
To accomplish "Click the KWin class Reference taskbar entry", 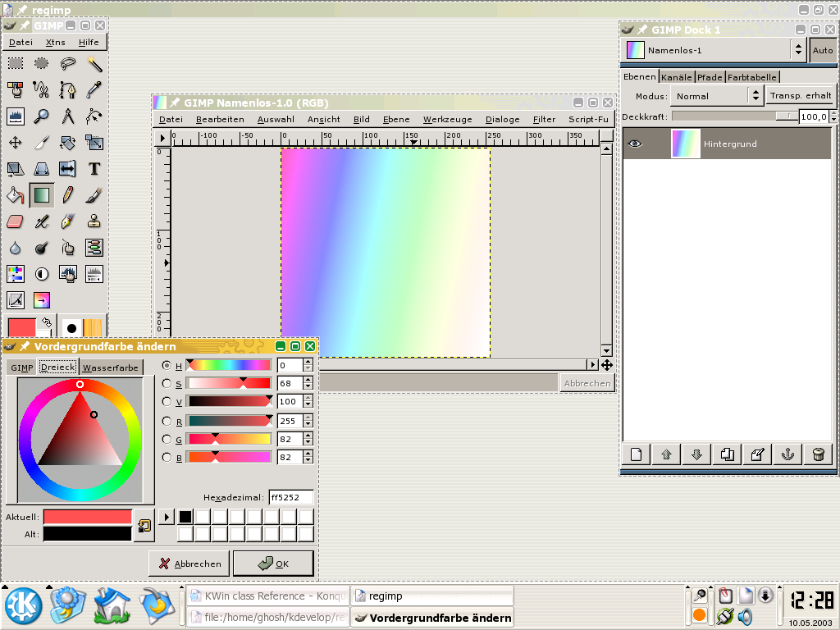I will [268, 596].
